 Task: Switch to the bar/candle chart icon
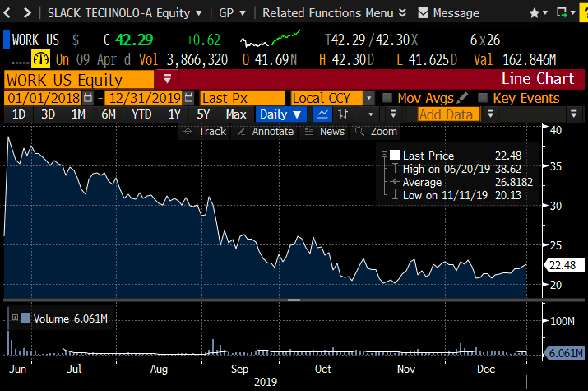(343, 114)
